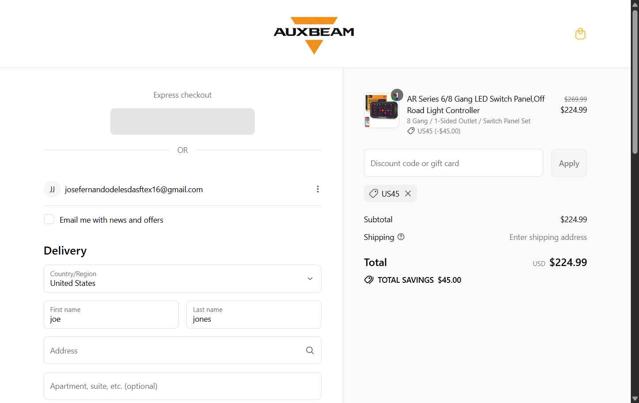Remove the US45 discount code
Viewport: 639px width, 403px height.
(x=408, y=194)
